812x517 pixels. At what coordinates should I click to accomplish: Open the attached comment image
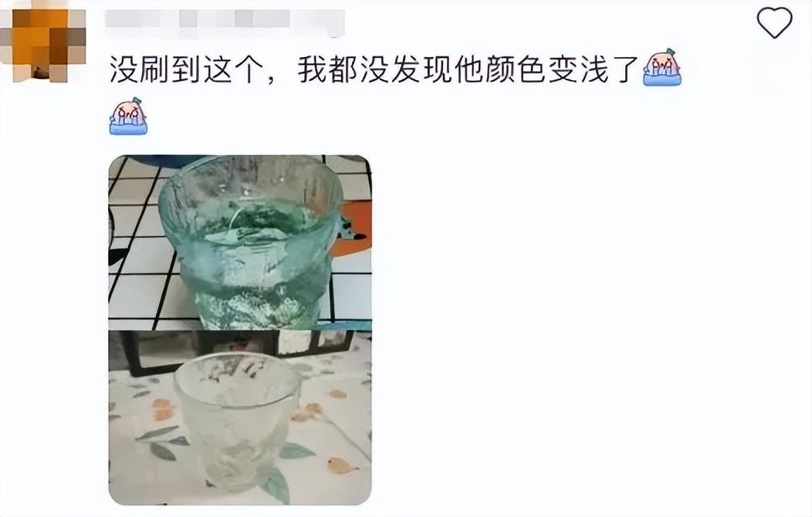(x=240, y=329)
